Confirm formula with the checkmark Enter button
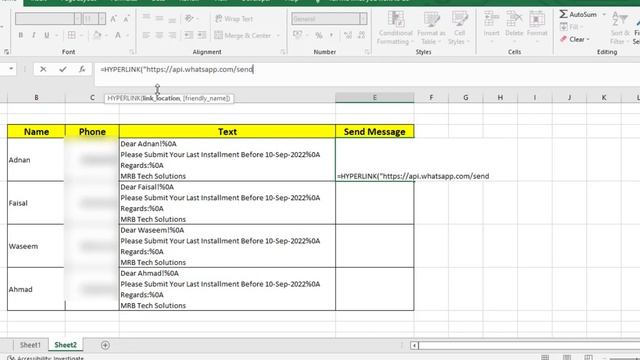The height and width of the screenshot is (360, 640). [x=62, y=69]
